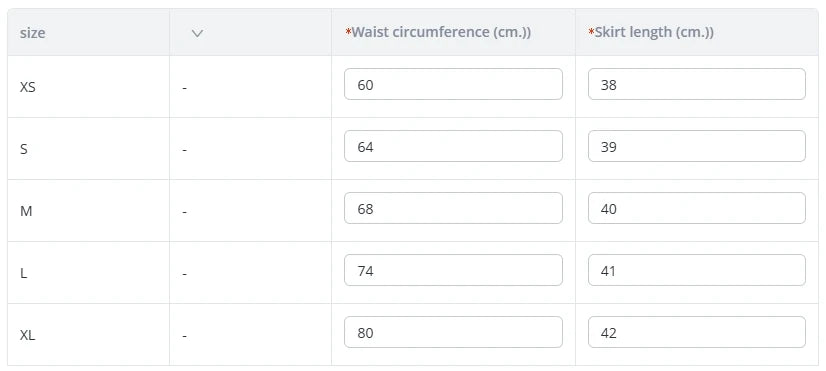Click the dash cell in the XS row
The image size is (826, 371).
[184, 87]
